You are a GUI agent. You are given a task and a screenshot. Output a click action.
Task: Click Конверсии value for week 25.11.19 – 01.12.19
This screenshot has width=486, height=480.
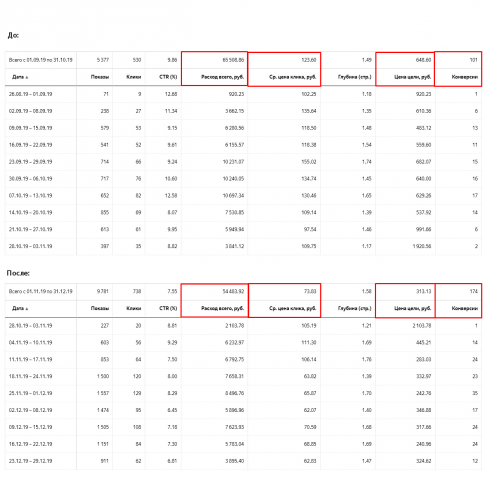tap(475, 393)
